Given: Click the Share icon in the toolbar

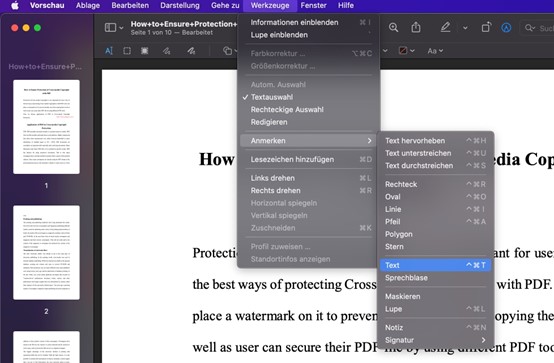Looking at the screenshot, I should pos(416,27).
